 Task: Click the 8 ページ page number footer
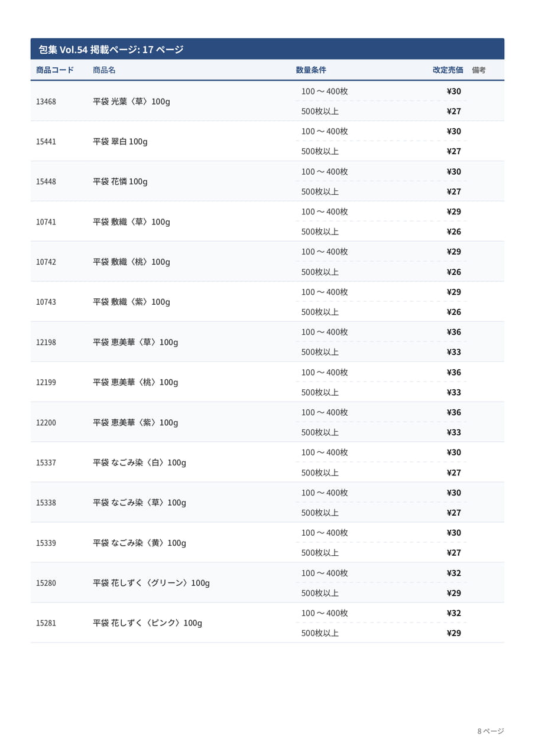(491, 731)
